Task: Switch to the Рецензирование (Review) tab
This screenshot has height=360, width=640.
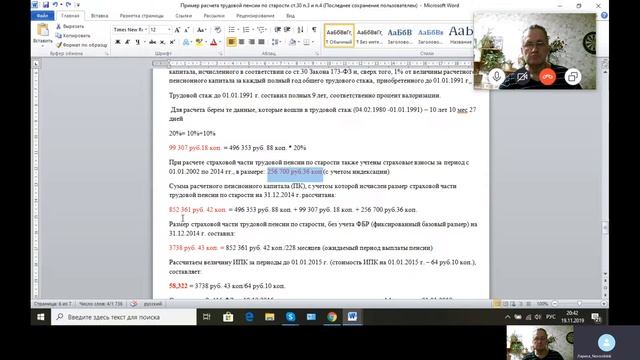Action: 255,16
